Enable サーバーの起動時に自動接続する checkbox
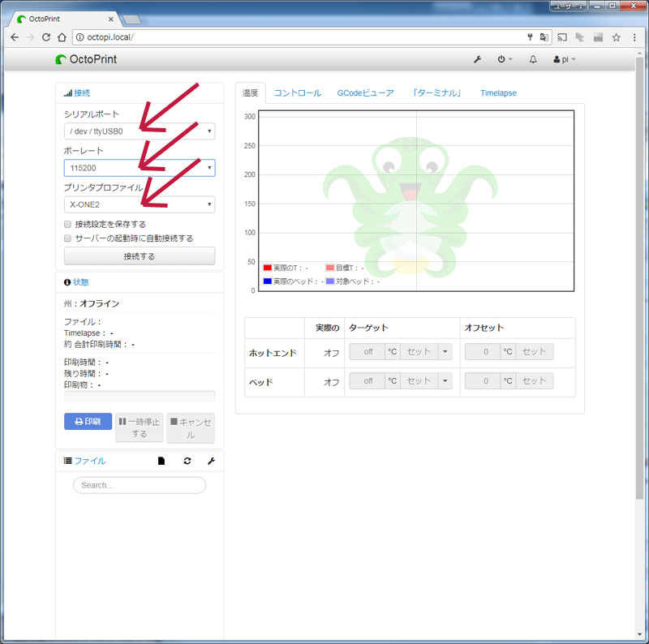Image resolution: width=649 pixels, height=644 pixels. click(x=67, y=238)
